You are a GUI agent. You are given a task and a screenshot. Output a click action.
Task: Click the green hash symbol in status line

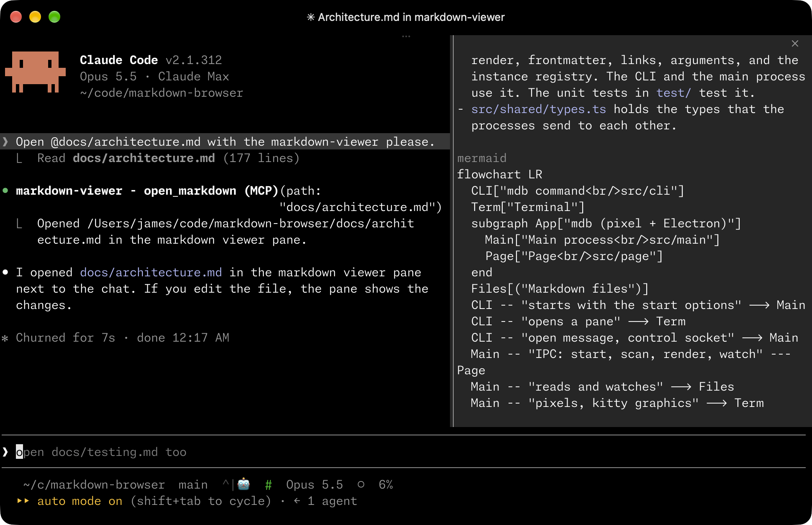click(268, 485)
